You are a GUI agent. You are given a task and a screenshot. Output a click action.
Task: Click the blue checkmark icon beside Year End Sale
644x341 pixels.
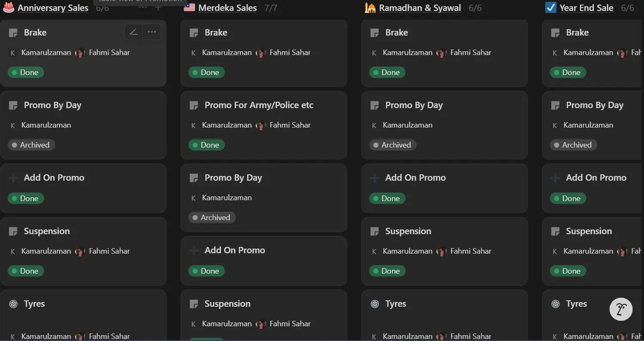coord(551,8)
